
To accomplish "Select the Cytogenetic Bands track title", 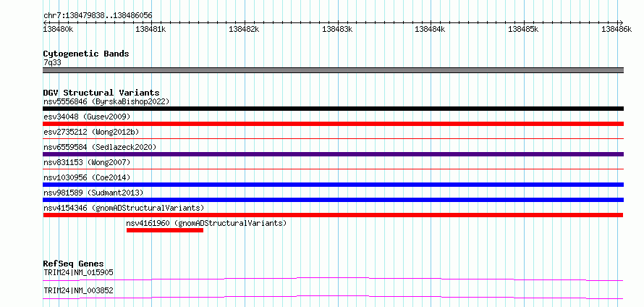I will pos(86,54).
